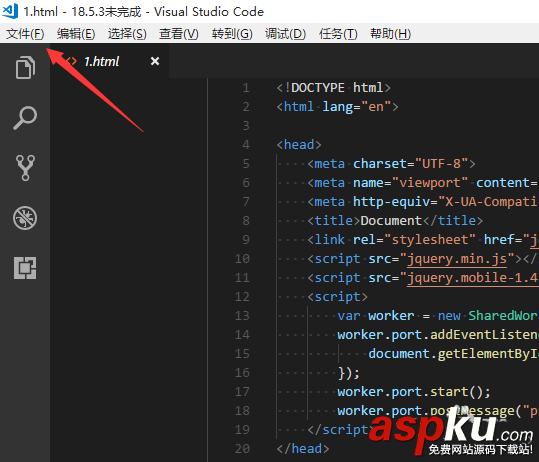Click the worker.port.postMessage line
The width and height of the screenshot is (539, 462).
(x=438, y=411)
